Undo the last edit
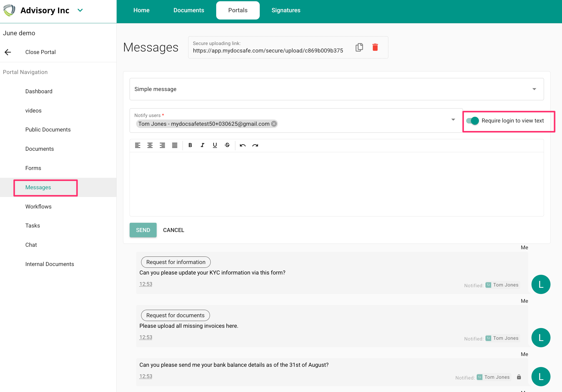Image resolution: width=562 pixels, height=392 pixels. coord(242,145)
